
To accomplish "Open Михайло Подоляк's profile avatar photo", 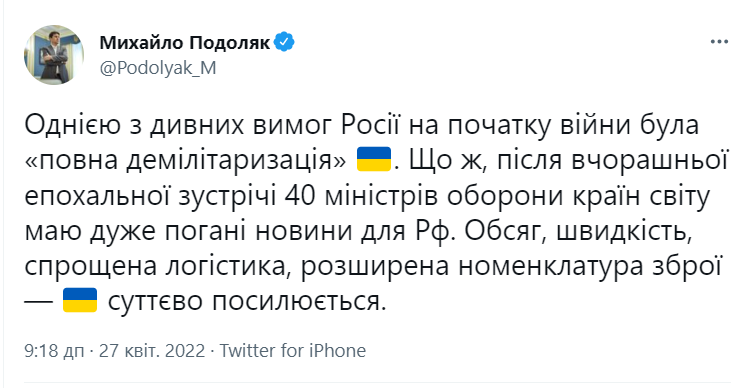I will tap(54, 55).
